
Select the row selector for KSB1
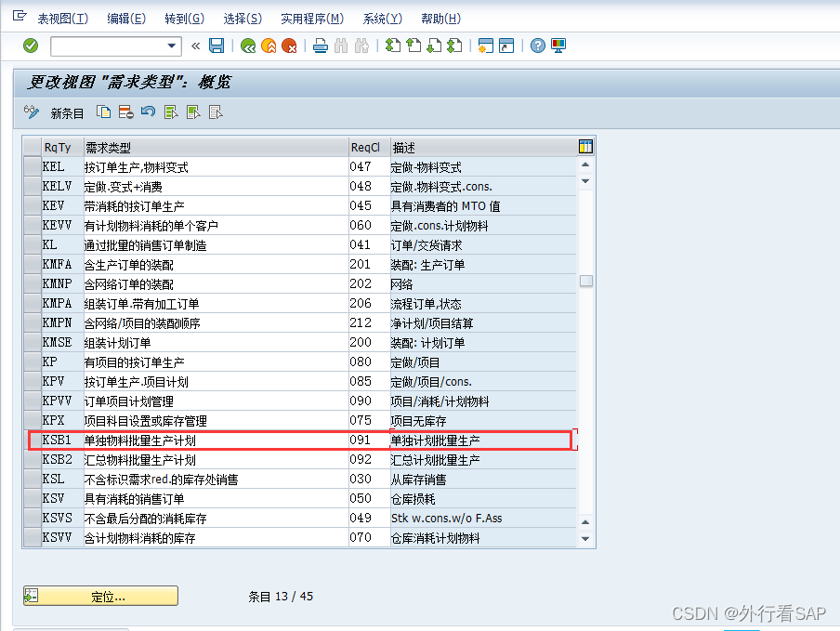click(x=33, y=440)
